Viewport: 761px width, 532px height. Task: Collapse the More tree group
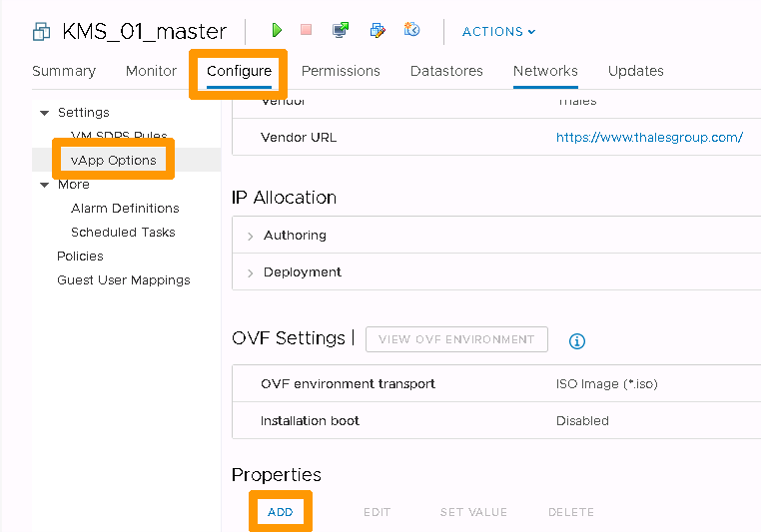44,185
